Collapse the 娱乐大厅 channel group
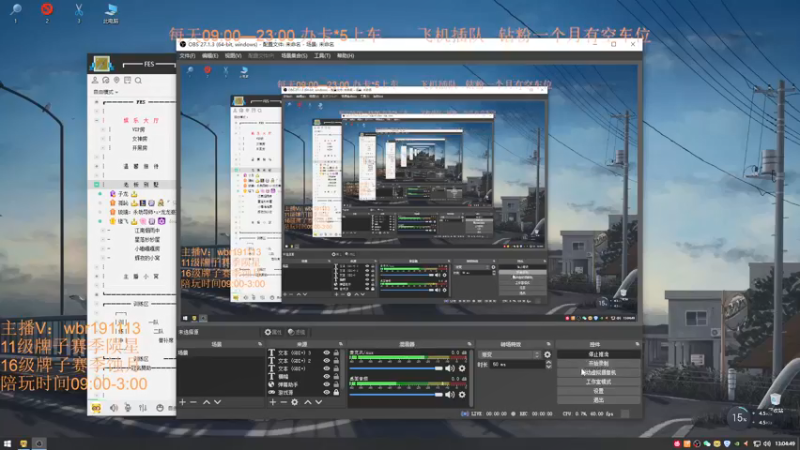Image resolution: width=800 pixels, height=450 pixels. click(96, 120)
